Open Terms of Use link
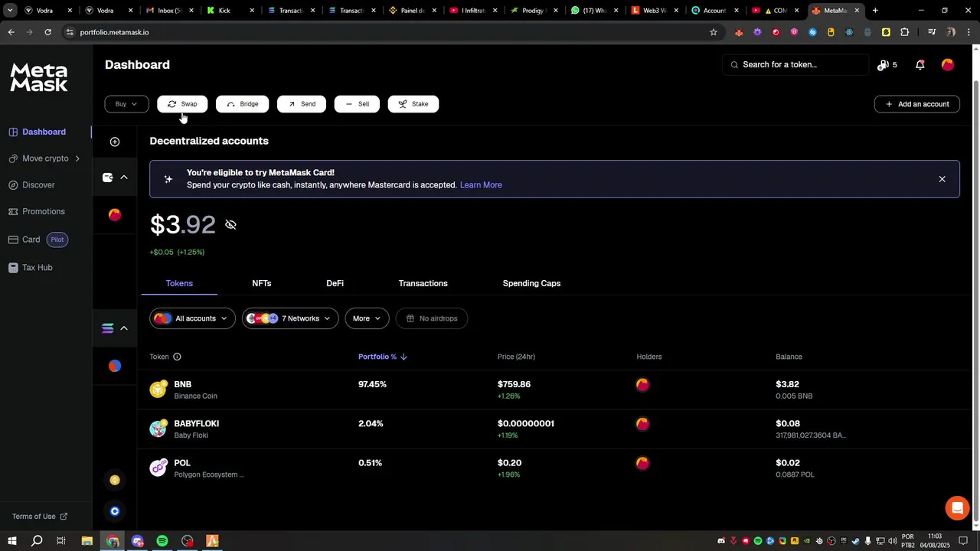The height and width of the screenshot is (551, 980). click(x=40, y=517)
